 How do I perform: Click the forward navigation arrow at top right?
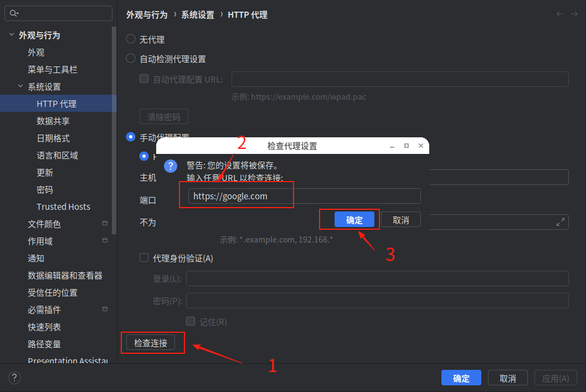[574, 14]
